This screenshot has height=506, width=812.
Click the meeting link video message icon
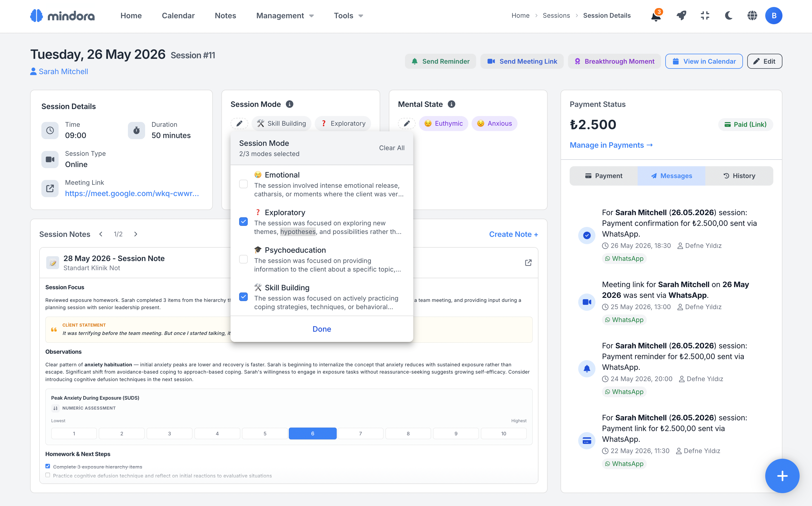coord(587,302)
